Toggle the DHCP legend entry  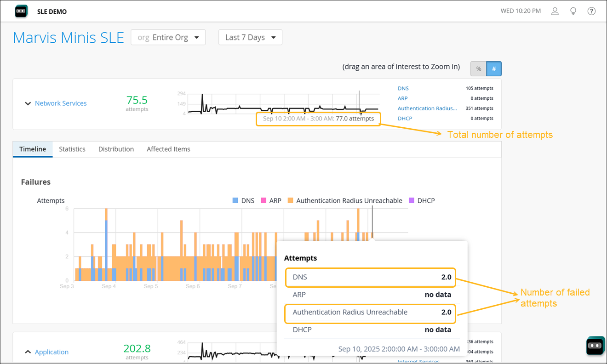tap(422, 200)
